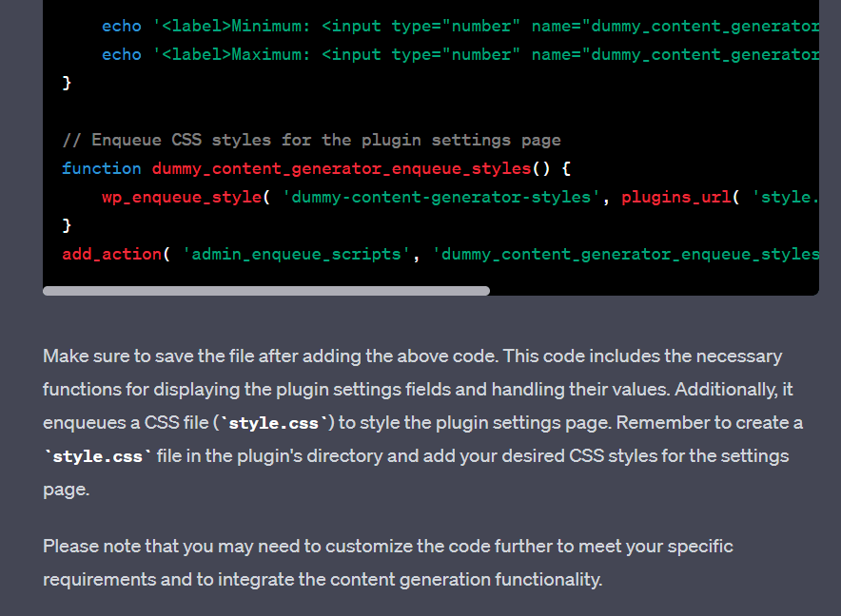Select the 'dummy_content_generator_enqueue_styles' string in add_action
This screenshot has height=616, width=841.
tap(623, 254)
